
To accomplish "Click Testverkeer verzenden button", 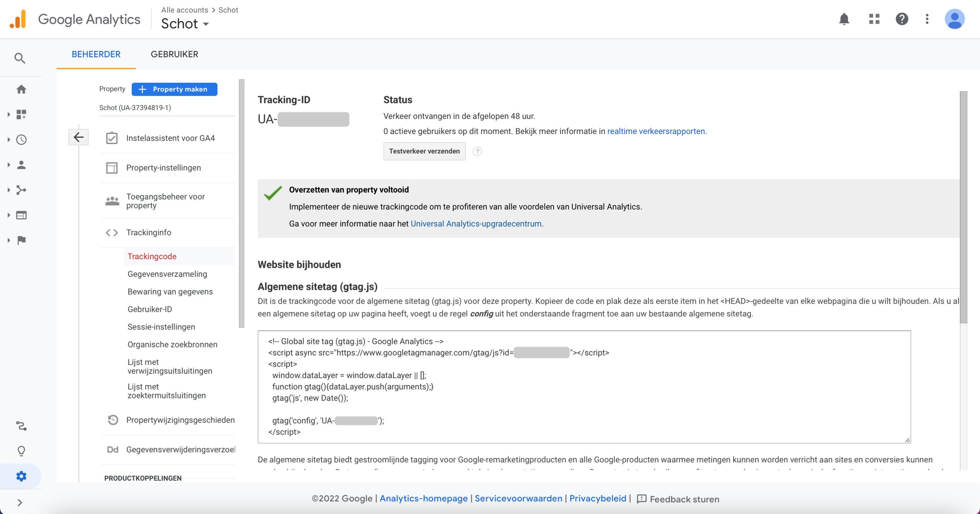I will (425, 151).
